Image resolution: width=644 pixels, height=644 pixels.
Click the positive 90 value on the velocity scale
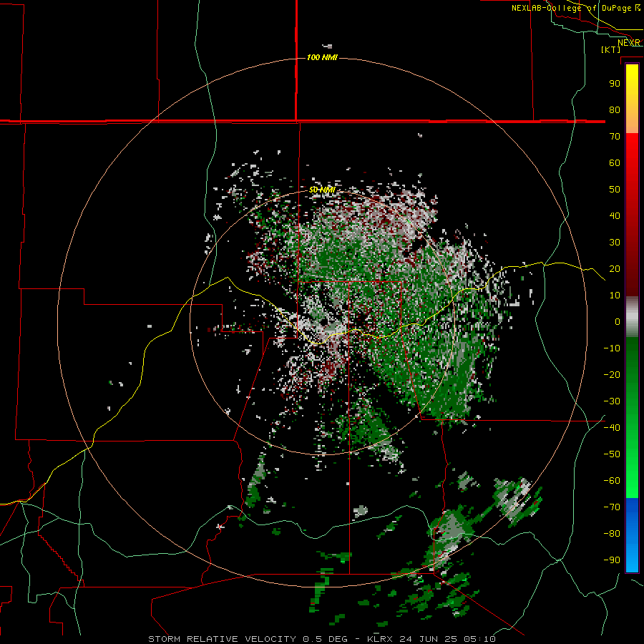(x=615, y=84)
